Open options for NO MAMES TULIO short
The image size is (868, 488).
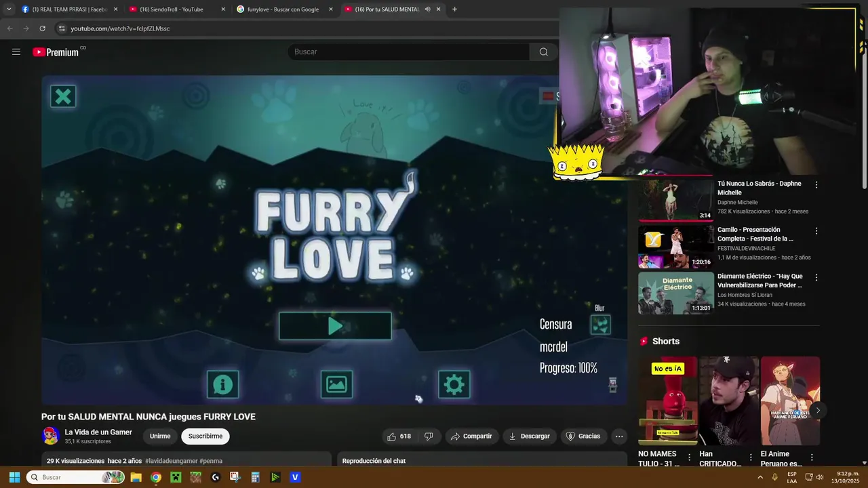pos(690,457)
